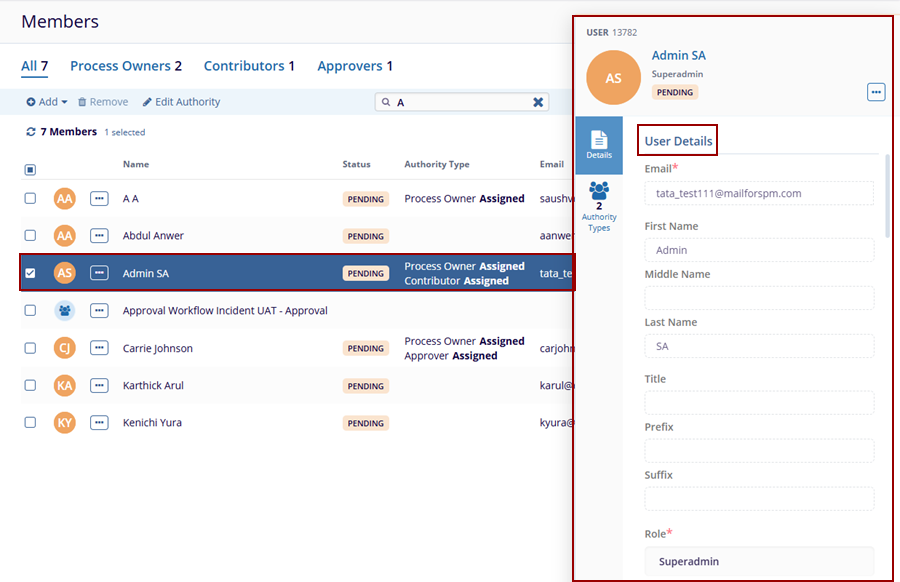Click the KY avatar for Kenichi Yura
Viewport: 900px width, 582px height.
pyautogui.click(x=65, y=423)
